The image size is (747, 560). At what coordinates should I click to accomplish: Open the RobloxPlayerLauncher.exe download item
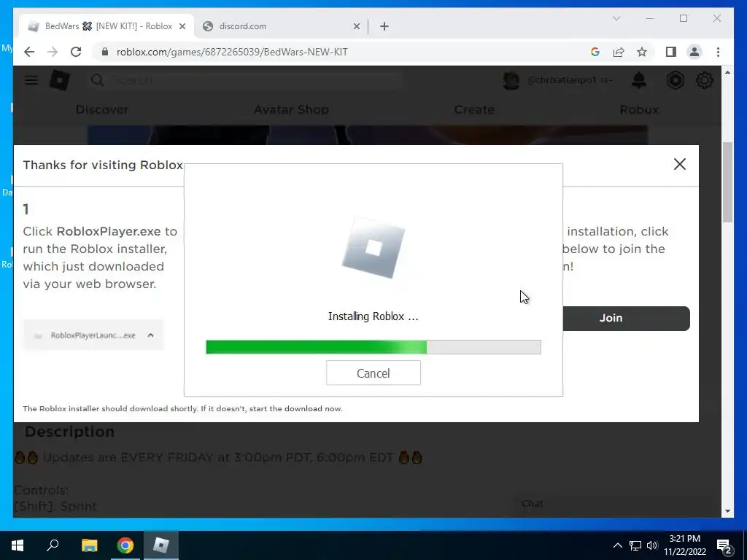click(x=93, y=335)
